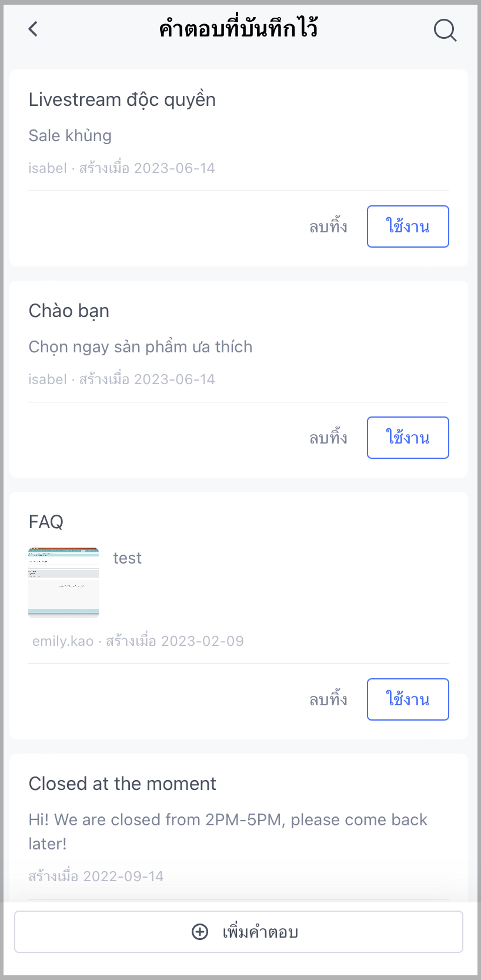Tap เพิ่มคำตอบ at the bottom
Screen dimensions: 481x980
click(x=240, y=932)
